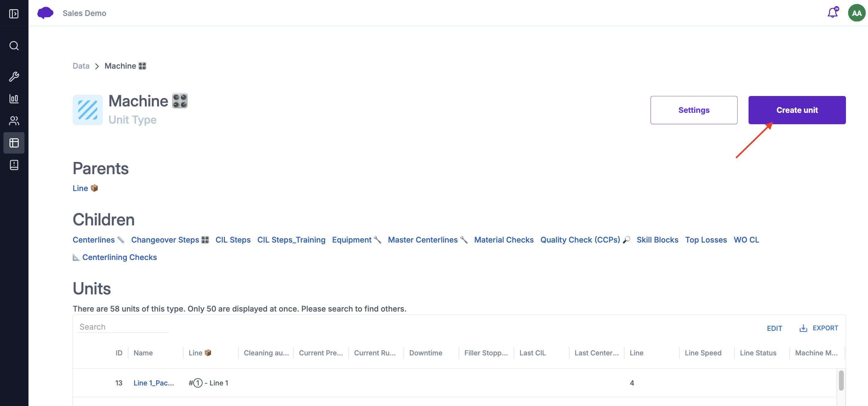The image size is (868, 406).
Task: Go to Data in breadcrumb
Action: 81,66
